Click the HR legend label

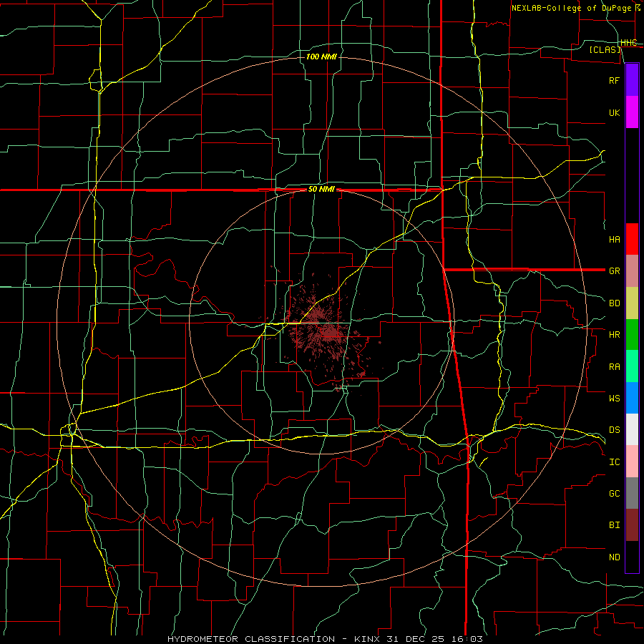point(614,335)
